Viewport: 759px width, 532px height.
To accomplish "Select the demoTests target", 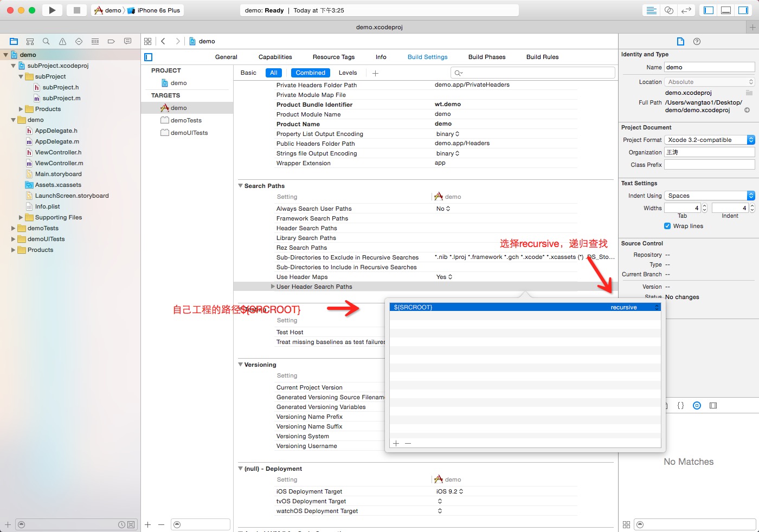I will click(185, 120).
